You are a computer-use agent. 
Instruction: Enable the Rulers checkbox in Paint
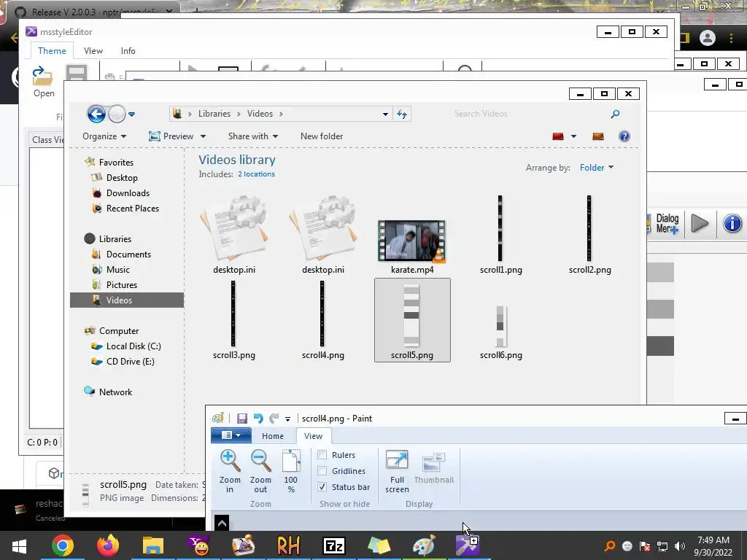tap(322, 455)
